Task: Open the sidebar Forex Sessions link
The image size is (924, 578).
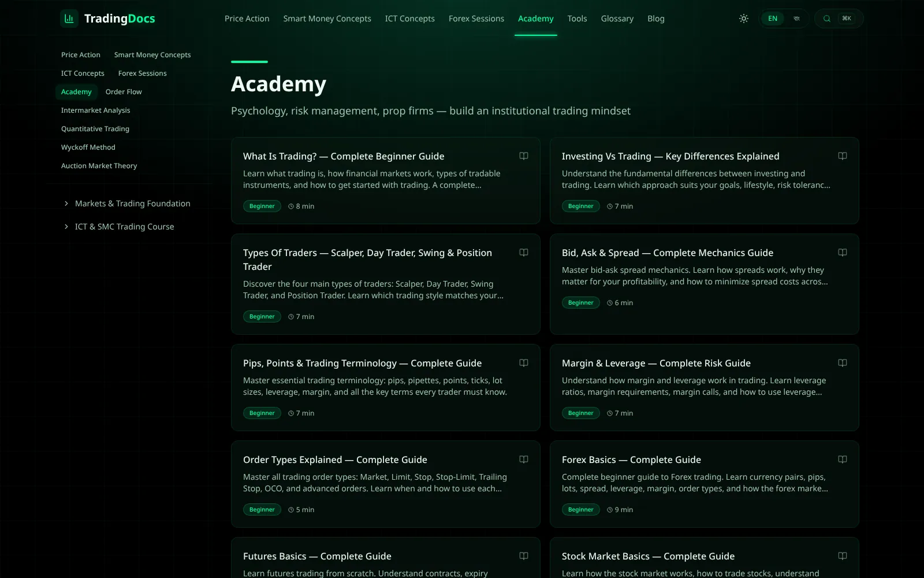Action: (143, 73)
